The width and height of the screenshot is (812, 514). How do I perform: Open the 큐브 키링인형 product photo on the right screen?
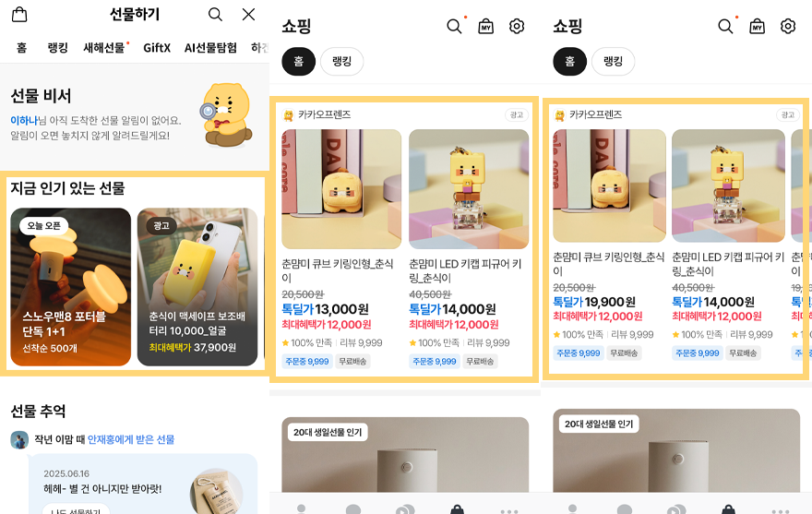(610, 186)
